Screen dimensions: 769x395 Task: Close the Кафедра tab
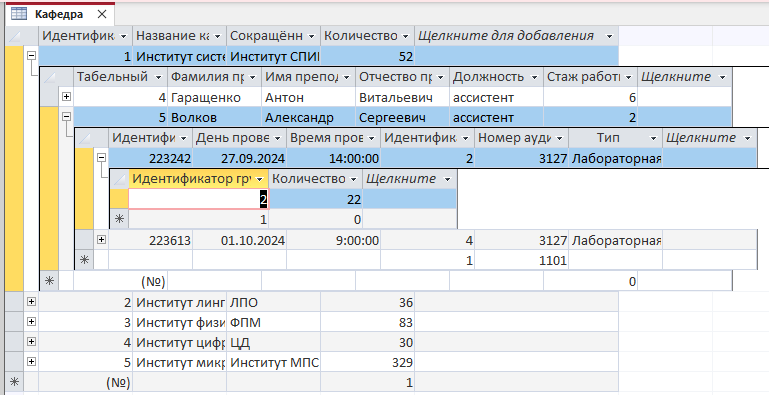tap(102, 14)
